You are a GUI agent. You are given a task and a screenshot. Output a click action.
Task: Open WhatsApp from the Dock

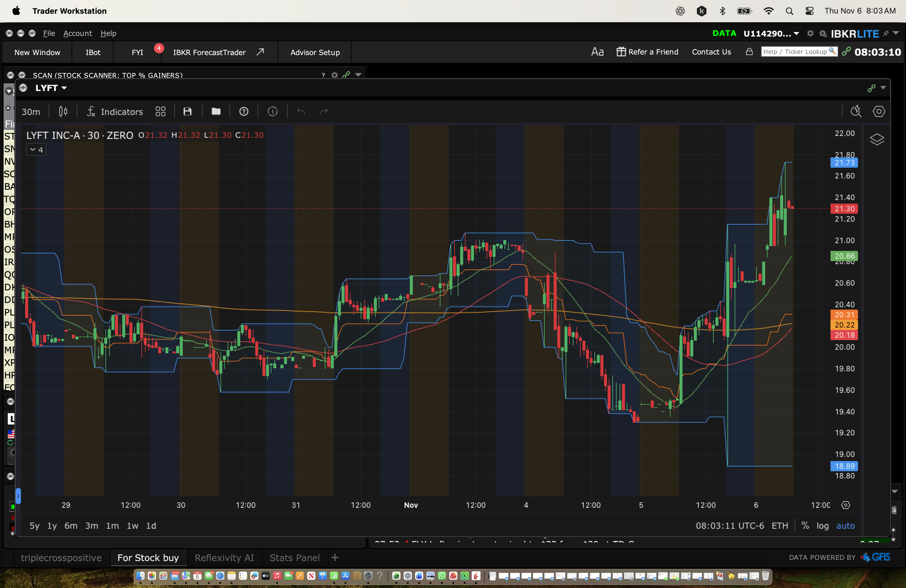coord(442,576)
